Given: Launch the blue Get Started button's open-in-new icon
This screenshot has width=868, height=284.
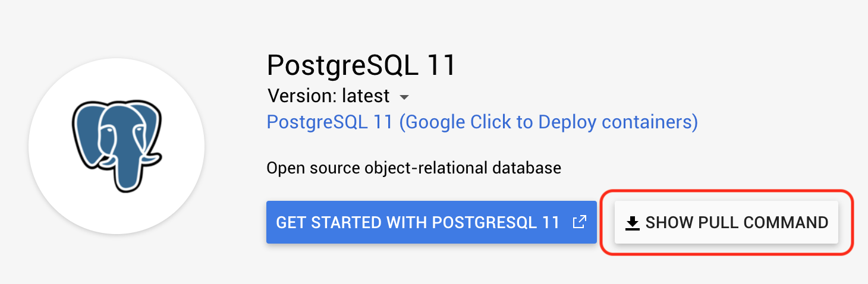Looking at the screenshot, I should 580,222.
